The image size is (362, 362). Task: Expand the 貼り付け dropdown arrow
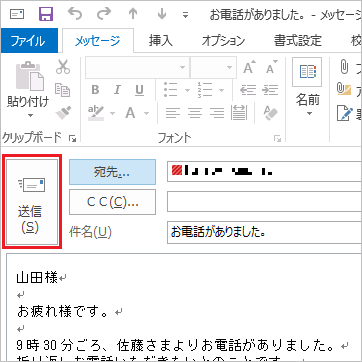pyautogui.click(x=30, y=115)
